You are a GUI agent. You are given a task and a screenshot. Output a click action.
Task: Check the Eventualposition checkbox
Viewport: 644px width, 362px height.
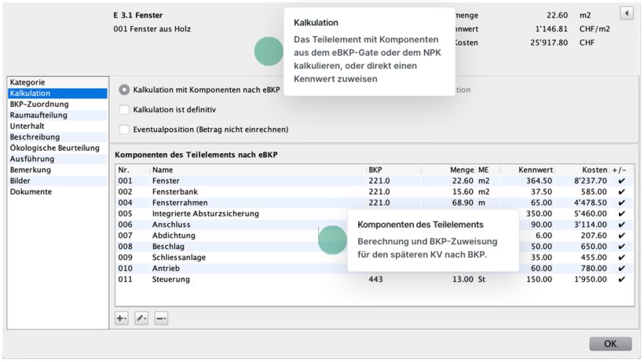coord(124,130)
